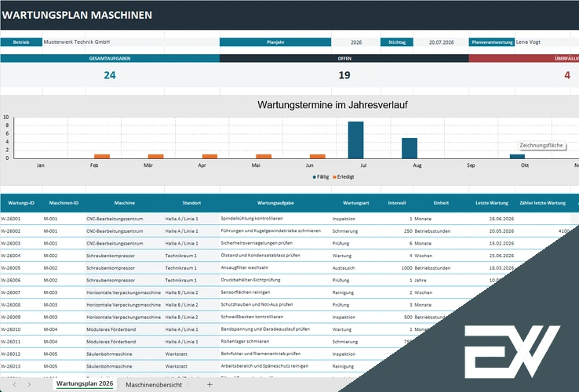
Task: Select task Ansaugfilter wechseln
Action: [x=275, y=268]
